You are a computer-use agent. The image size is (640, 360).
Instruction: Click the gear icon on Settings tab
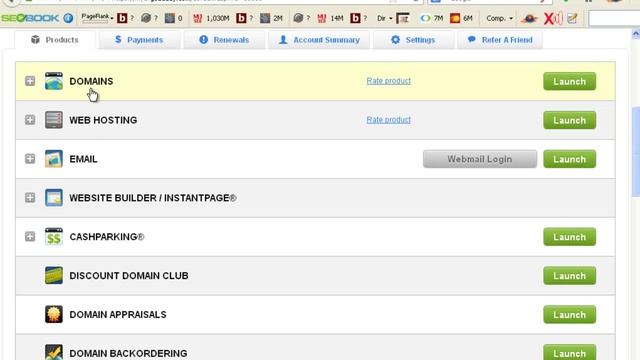coord(395,40)
